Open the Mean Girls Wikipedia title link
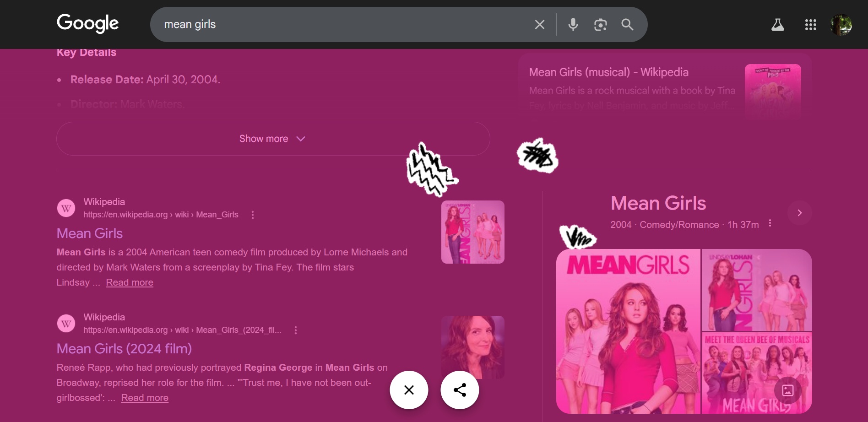This screenshot has width=868, height=422. point(90,233)
